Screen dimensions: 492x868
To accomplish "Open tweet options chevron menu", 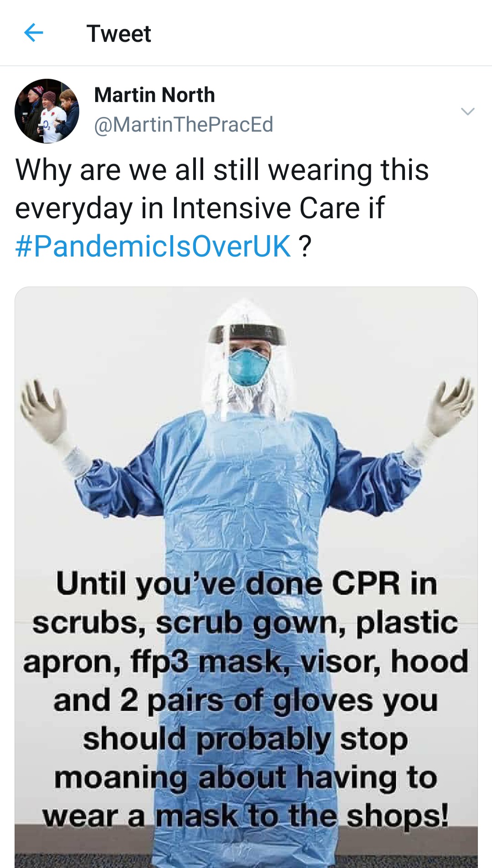I will [468, 111].
